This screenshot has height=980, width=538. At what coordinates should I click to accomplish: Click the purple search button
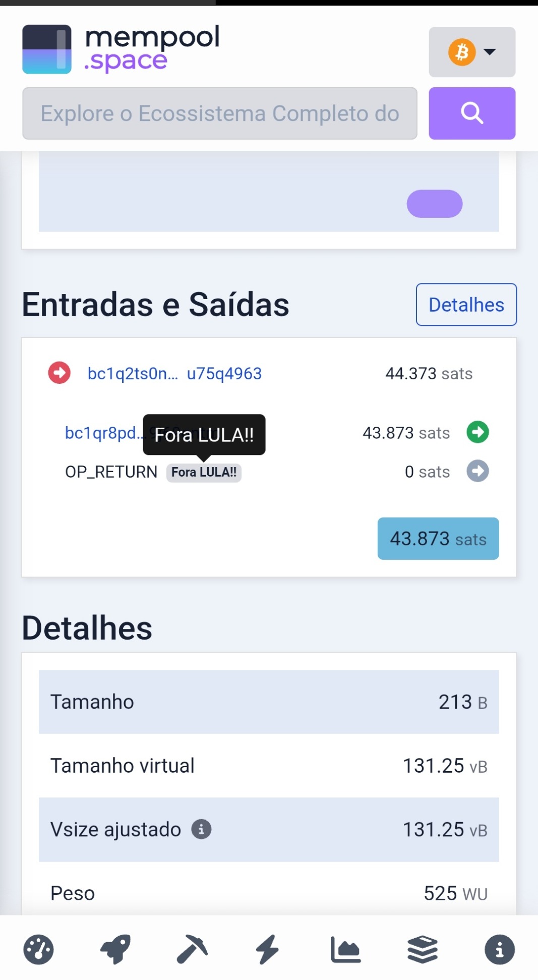point(471,113)
